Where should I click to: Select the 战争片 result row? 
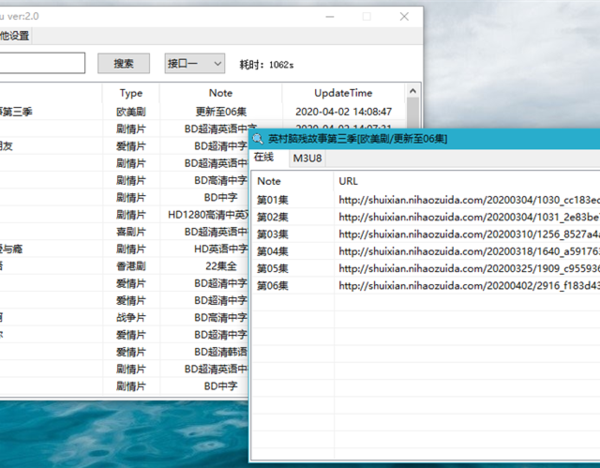[131, 317]
